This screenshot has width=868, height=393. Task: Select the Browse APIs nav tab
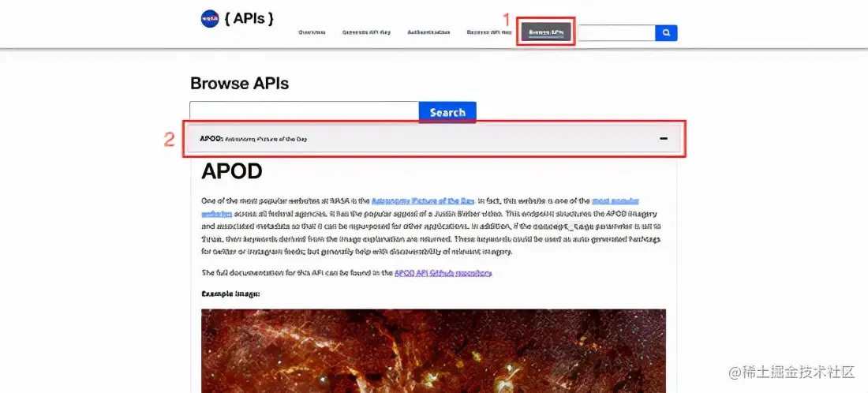[x=546, y=32]
